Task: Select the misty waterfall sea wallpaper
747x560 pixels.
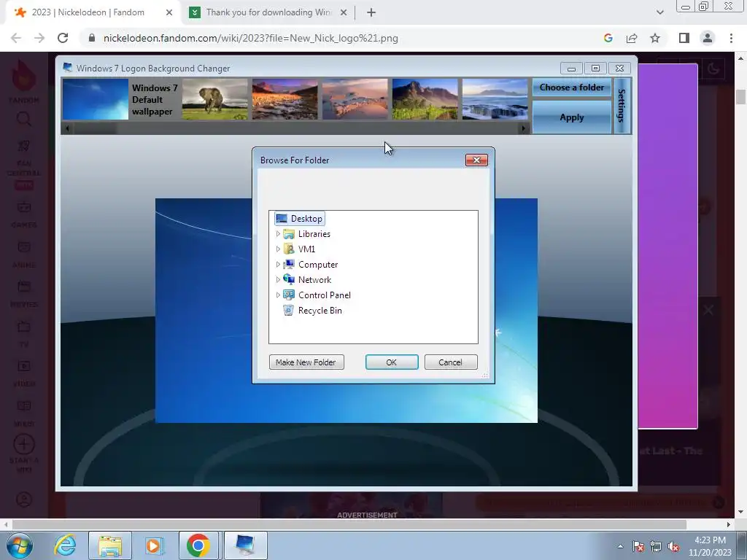Action: pos(495,99)
